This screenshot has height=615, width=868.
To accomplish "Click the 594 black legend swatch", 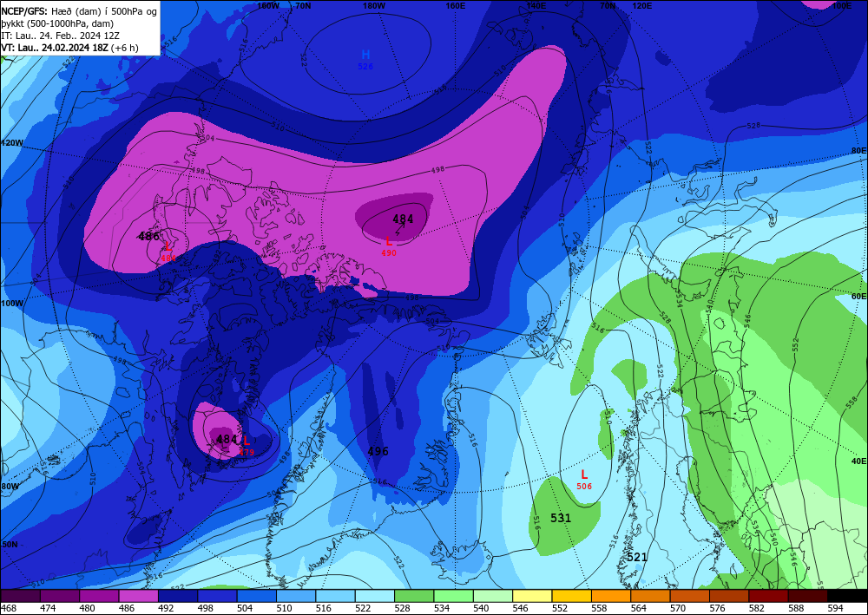I will point(847,596).
